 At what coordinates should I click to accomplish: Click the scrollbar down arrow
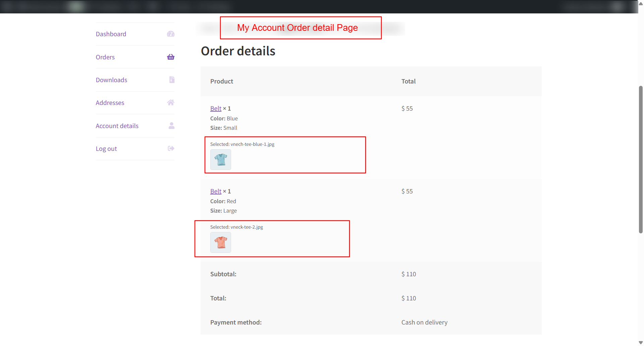(x=641, y=343)
